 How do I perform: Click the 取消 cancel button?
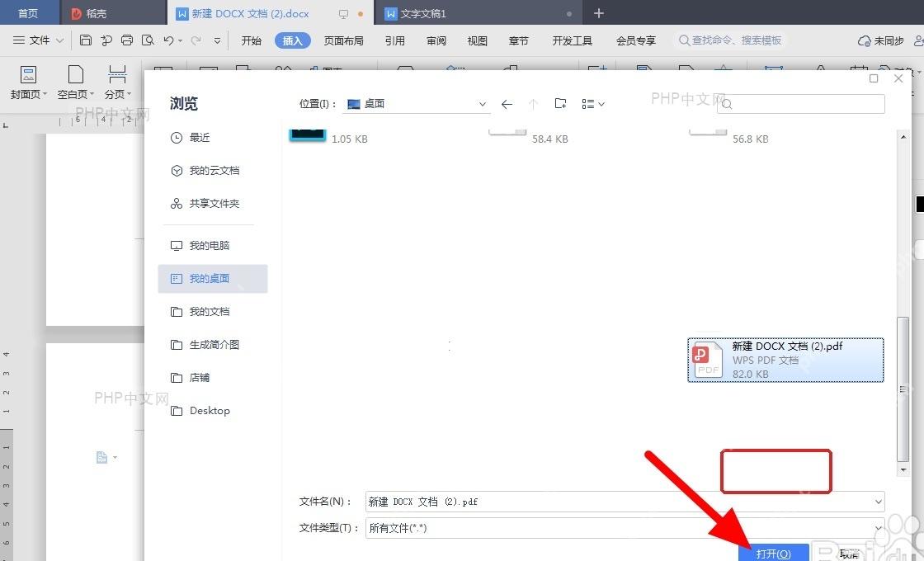(x=849, y=554)
